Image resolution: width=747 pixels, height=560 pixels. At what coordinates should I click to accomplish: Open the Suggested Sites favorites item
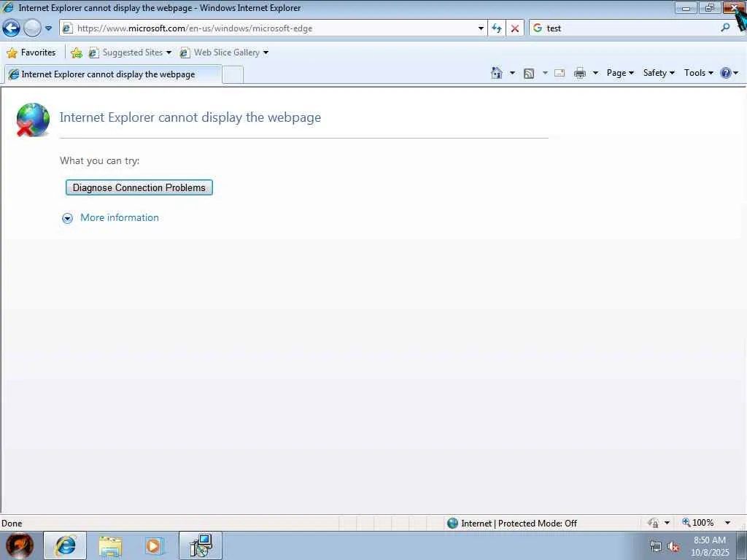(x=130, y=52)
